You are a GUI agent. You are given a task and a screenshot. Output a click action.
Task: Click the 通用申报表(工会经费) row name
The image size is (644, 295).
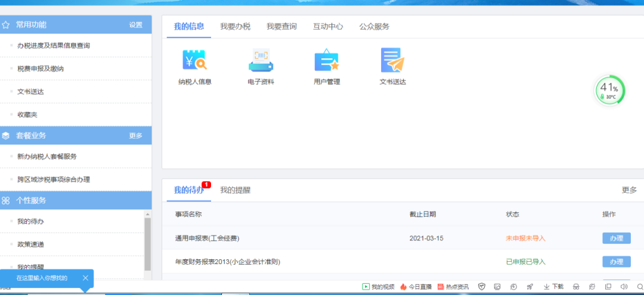pos(207,238)
